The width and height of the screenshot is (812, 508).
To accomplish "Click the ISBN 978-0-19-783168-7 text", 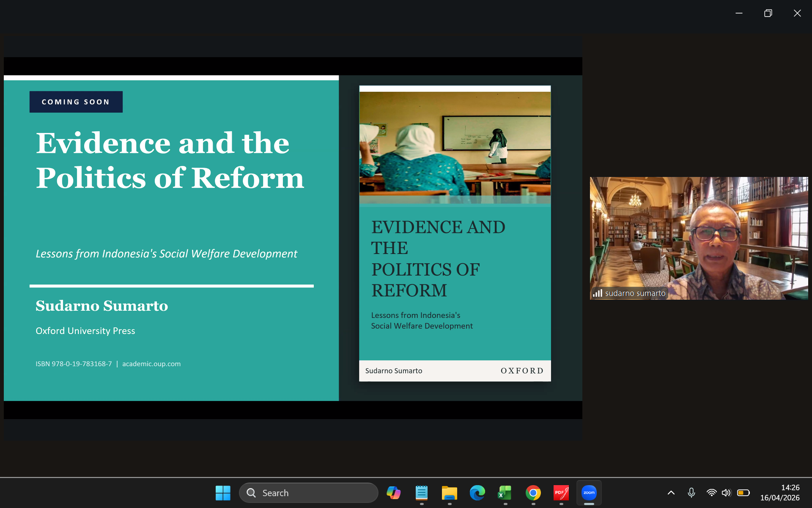I will [74, 364].
